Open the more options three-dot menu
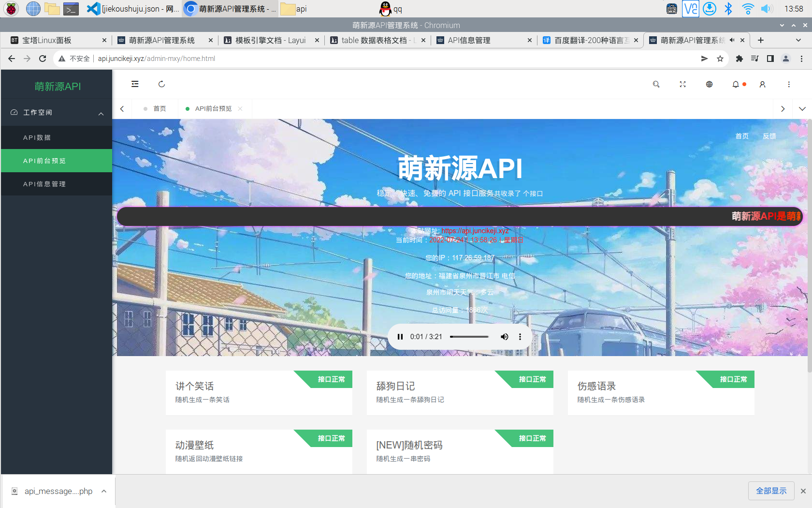812x508 pixels. (789, 84)
